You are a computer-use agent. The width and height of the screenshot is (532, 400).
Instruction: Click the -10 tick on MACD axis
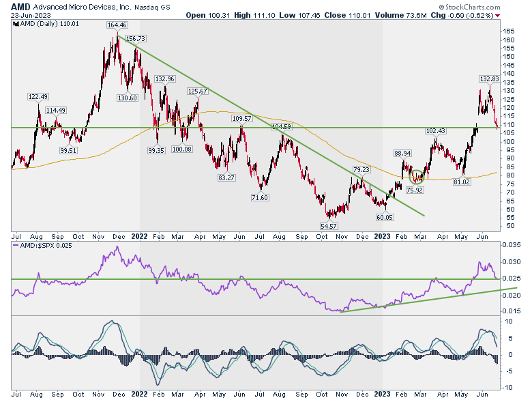[507, 388]
